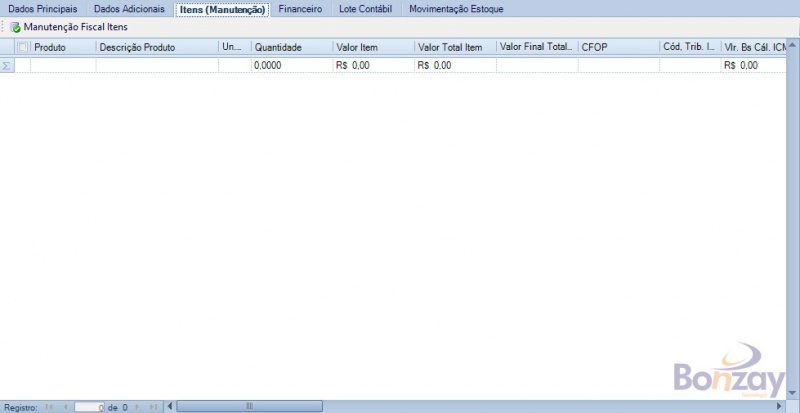Viewport: 800px width, 413px height.
Task: Open the Financeiro tab
Action: tap(301, 9)
